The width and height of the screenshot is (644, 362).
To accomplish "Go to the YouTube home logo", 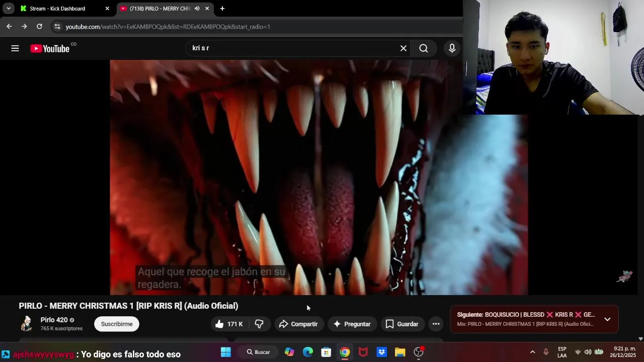I will pos(49,48).
